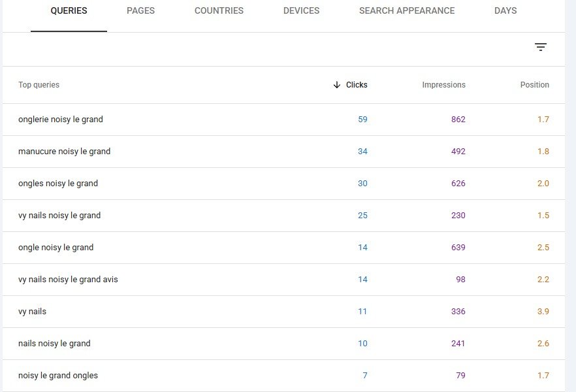Click the 34 clicks value
Viewport: 576px width, 392px height.
pyautogui.click(x=362, y=152)
